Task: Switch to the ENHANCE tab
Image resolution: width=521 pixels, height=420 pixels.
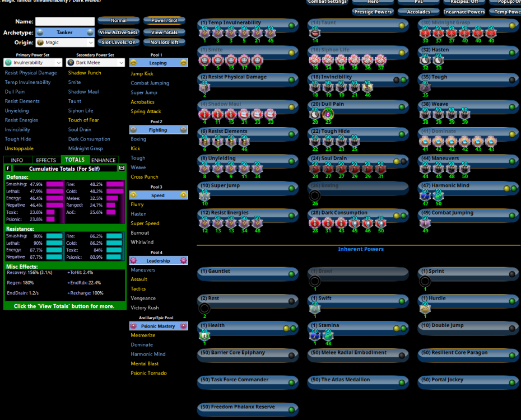Action: [104, 160]
